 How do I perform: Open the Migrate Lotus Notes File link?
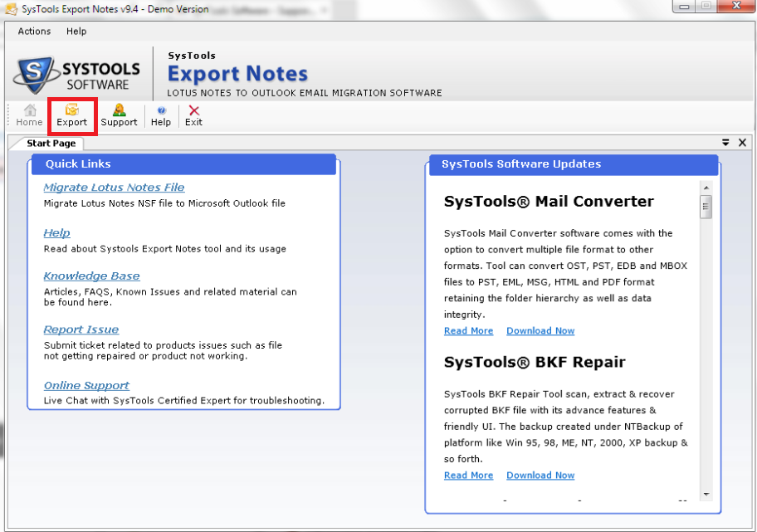coord(114,188)
